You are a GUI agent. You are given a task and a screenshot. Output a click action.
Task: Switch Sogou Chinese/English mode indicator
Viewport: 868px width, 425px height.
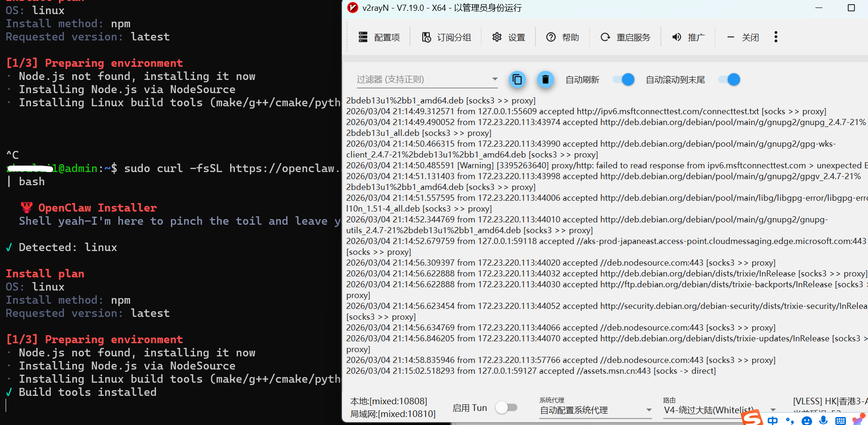pyautogui.click(x=773, y=420)
